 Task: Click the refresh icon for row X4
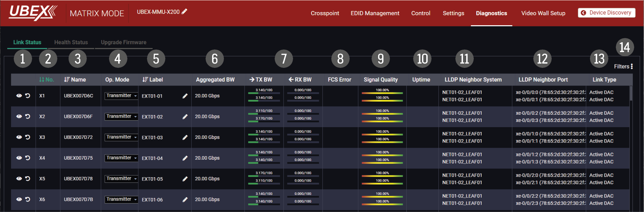coord(28,158)
